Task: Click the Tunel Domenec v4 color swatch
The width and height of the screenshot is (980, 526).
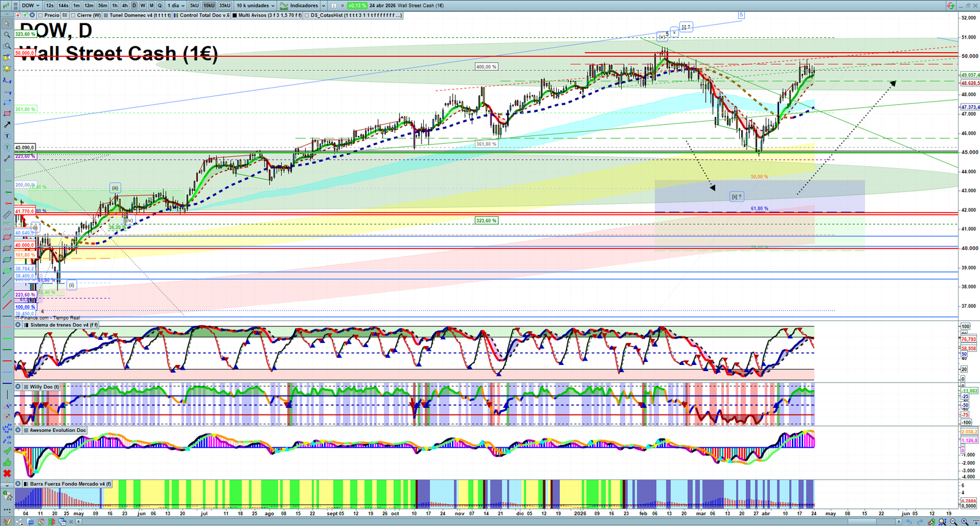Action: 106,15
